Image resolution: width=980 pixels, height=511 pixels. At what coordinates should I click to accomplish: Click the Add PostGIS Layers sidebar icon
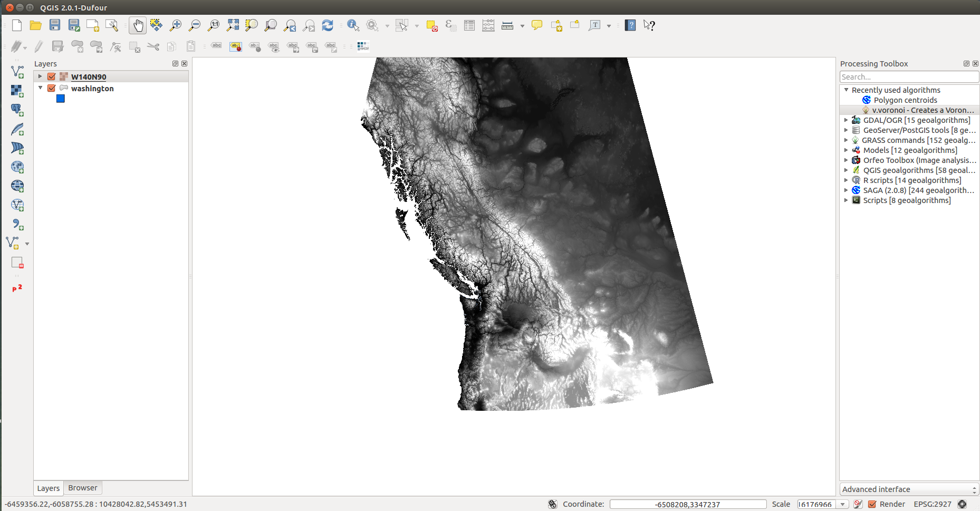click(17, 110)
